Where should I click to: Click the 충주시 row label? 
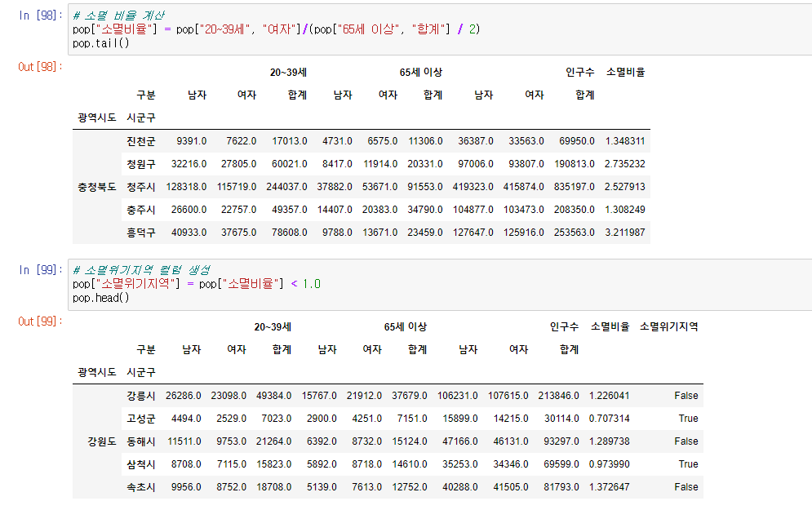click(x=141, y=209)
